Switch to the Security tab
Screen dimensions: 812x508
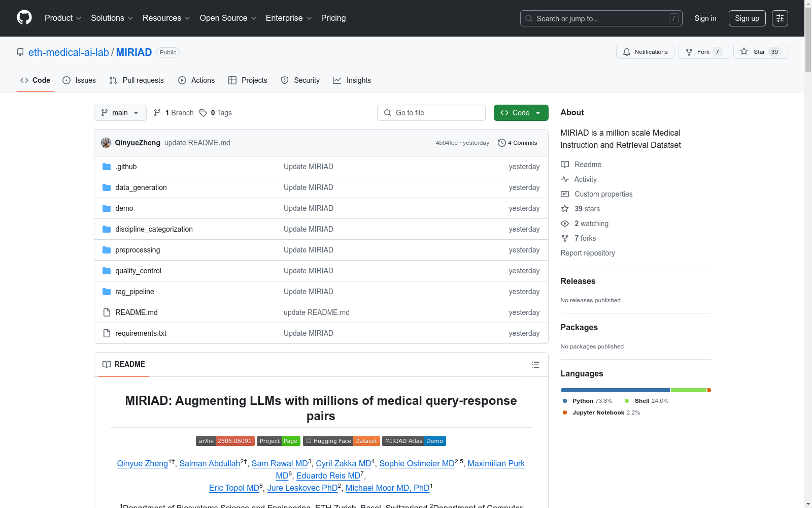(300, 80)
